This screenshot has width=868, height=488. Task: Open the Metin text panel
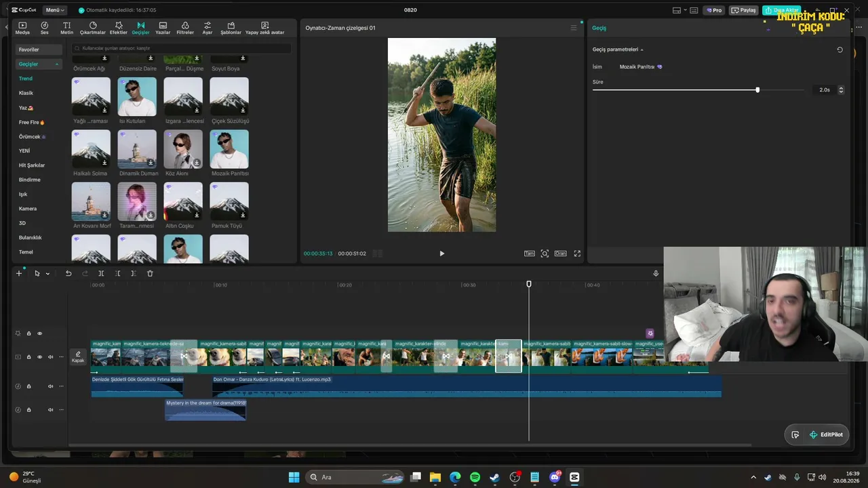[x=66, y=28]
